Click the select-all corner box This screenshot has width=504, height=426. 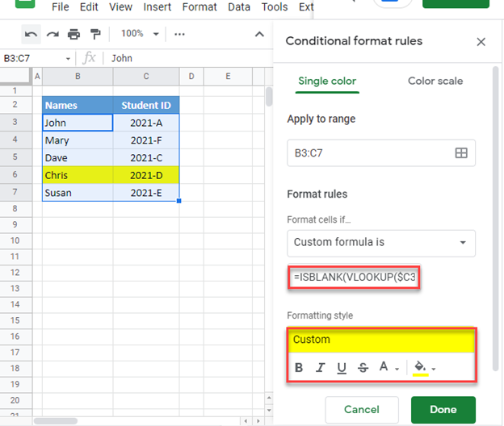click(15, 76)
